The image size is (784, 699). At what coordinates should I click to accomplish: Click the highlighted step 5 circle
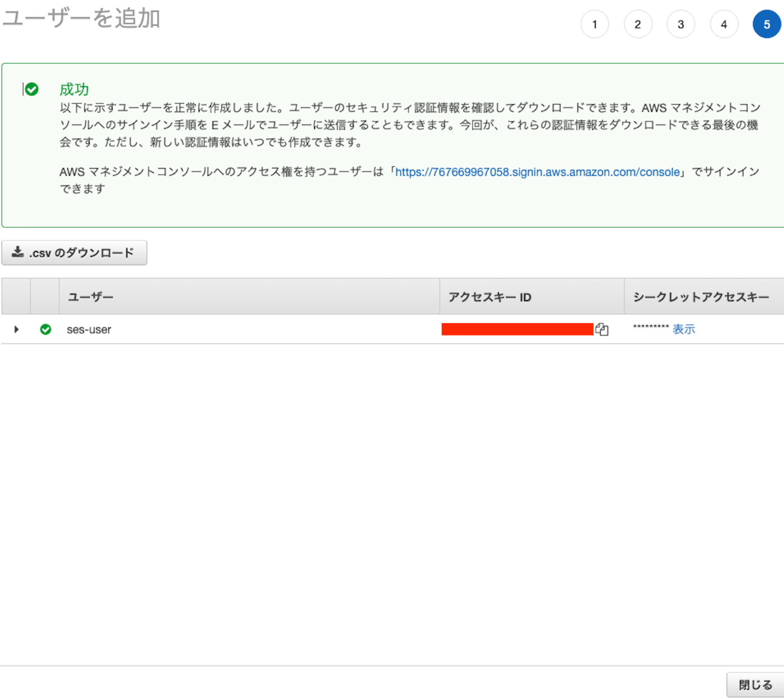pyautogui.click(x=767, y=24)
